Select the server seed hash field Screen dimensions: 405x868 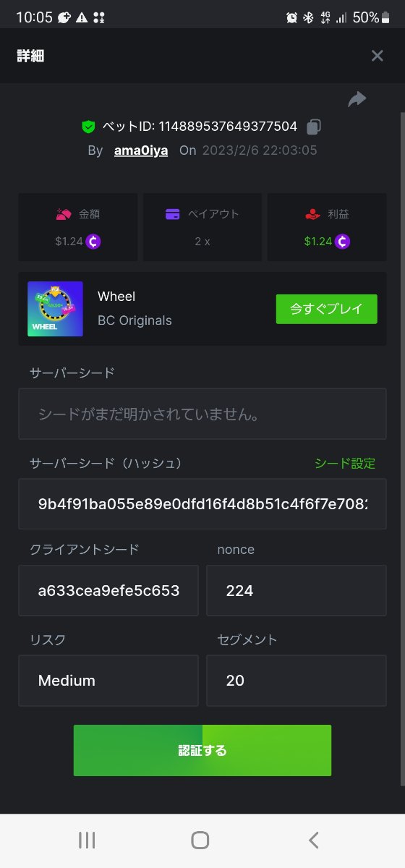point(202,503)
